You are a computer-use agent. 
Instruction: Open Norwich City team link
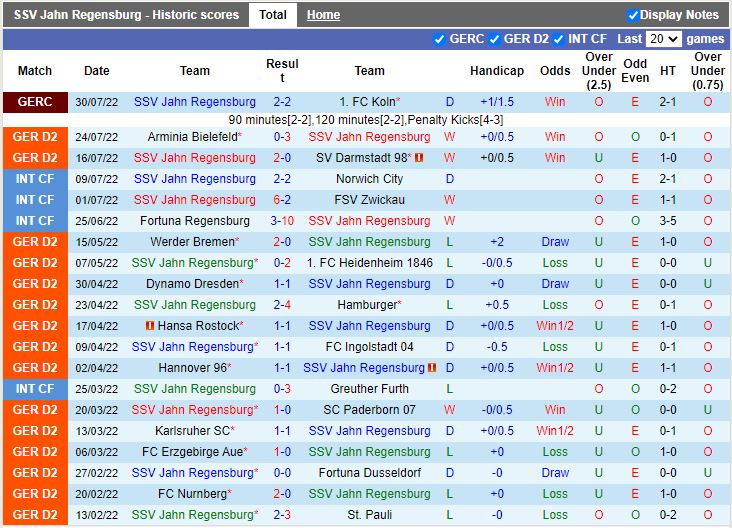tap(369, 179)
